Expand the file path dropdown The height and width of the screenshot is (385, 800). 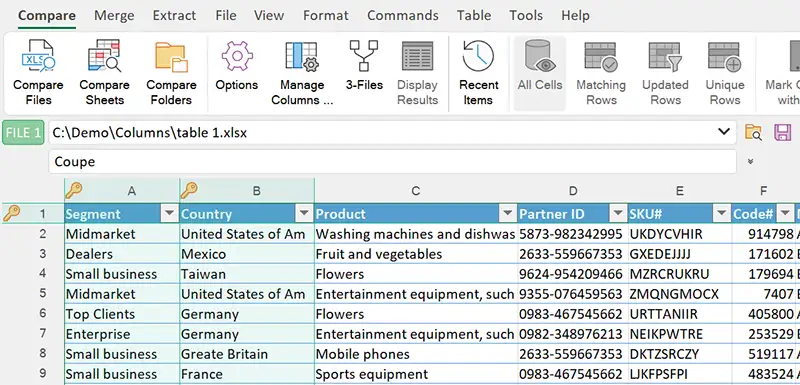[723, 132]
